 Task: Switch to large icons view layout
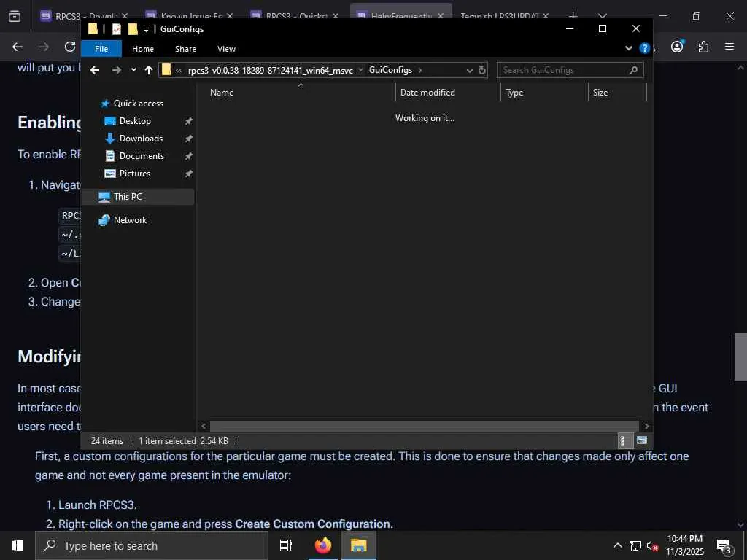point(642,440)
